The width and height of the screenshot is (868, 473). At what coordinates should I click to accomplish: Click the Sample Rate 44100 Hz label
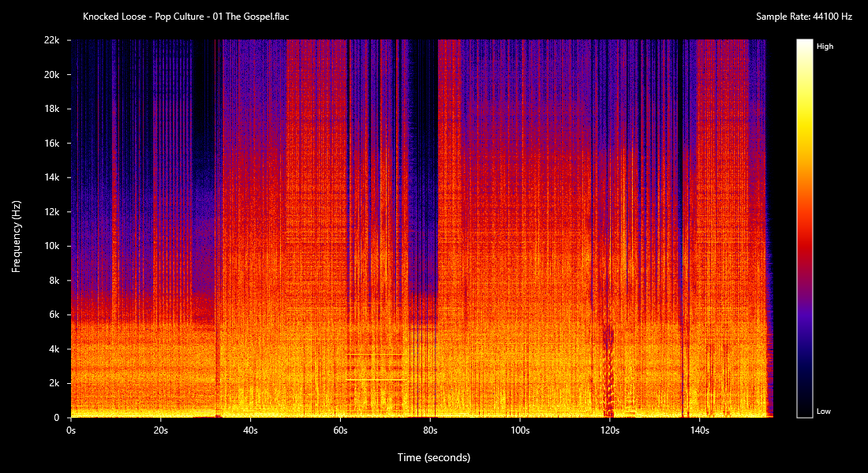[x=803, y=17]
